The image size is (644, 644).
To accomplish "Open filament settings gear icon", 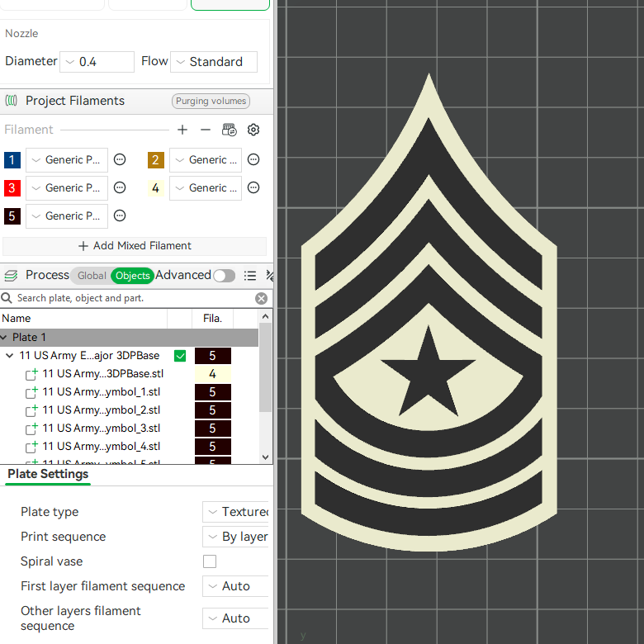I will (253, 130).
